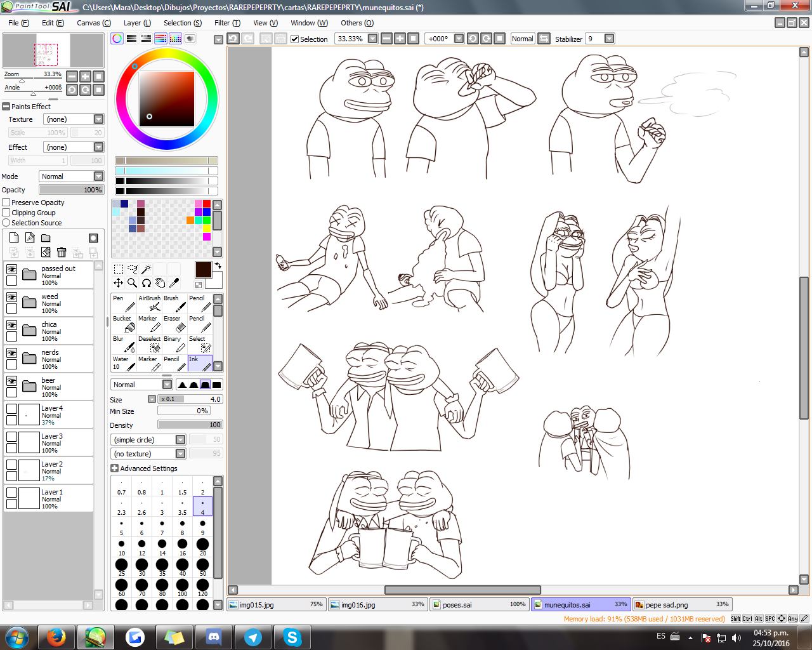Select the Blur tool

tap(124, 344)
